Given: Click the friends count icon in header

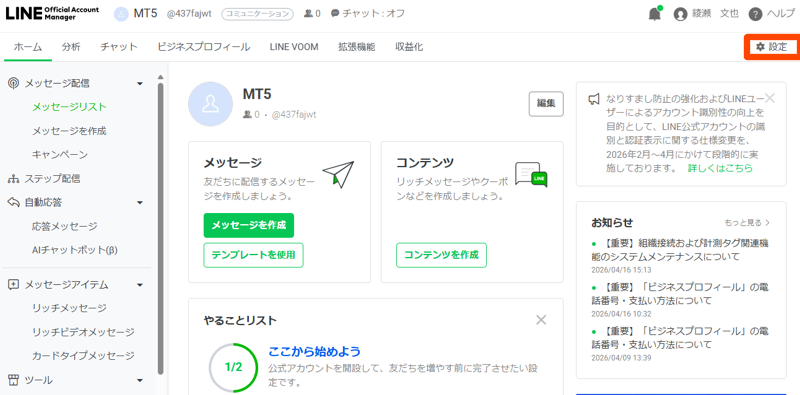Looking at the screenshot, I should click(308, 14).
